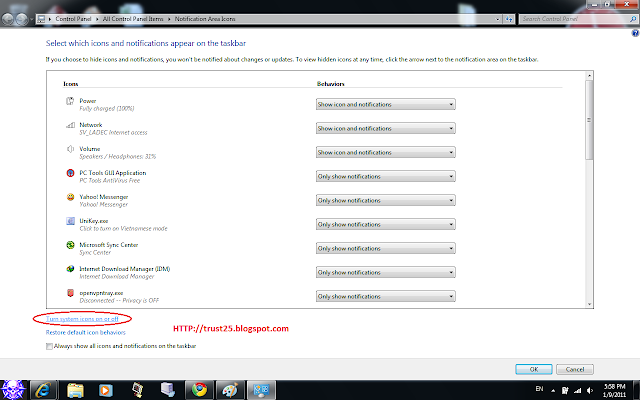Image resolution: width=640 pixels, height=400 pixels.
Task: Click the Yahoo! Messenger smiley icon
Action: pos(70,197)
